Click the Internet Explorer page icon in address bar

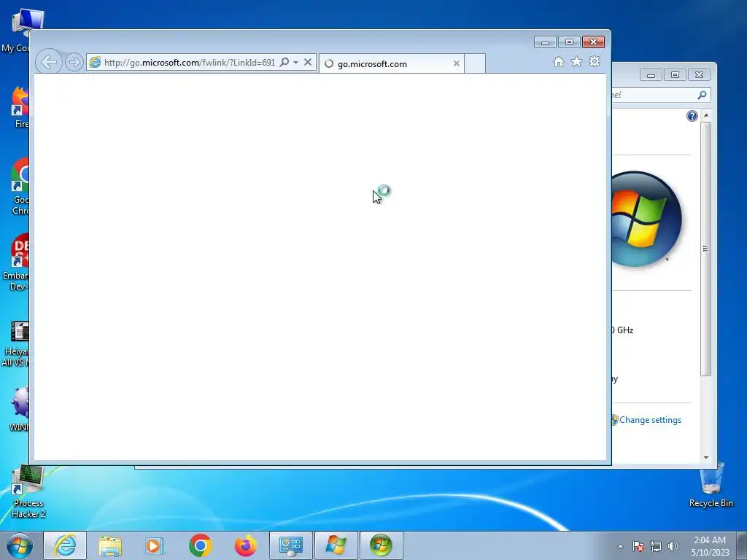coord(95,63)
